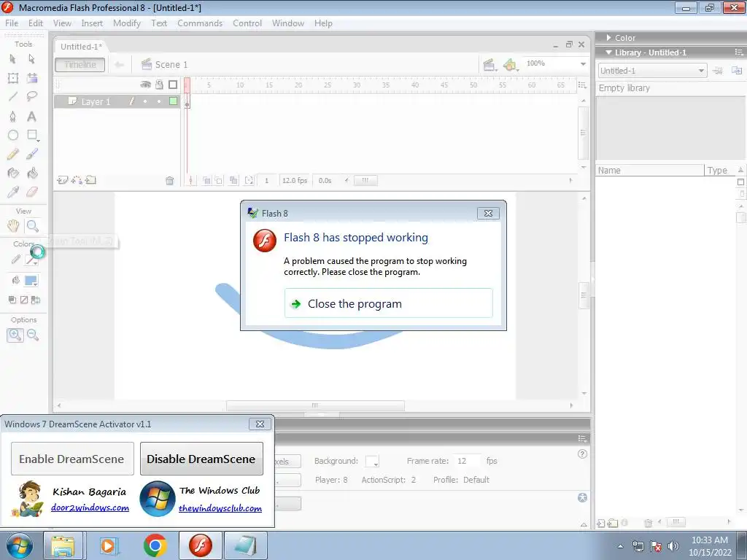
Task: Click Disable DreamScene button
Action: pos(201,459)
